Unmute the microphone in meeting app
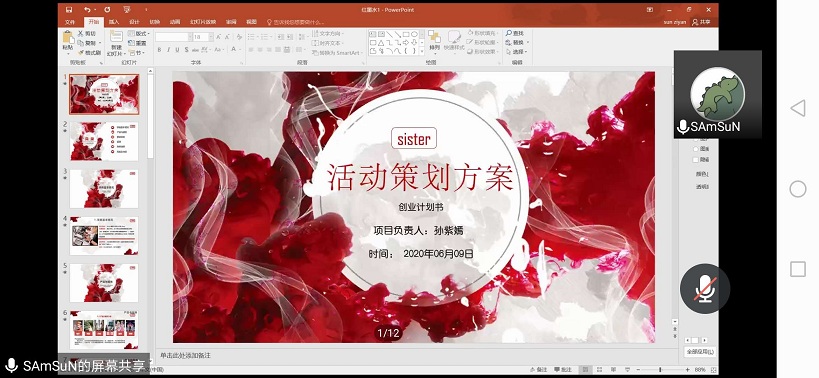This screenshot has width=819, height=378. pos(705,289)
